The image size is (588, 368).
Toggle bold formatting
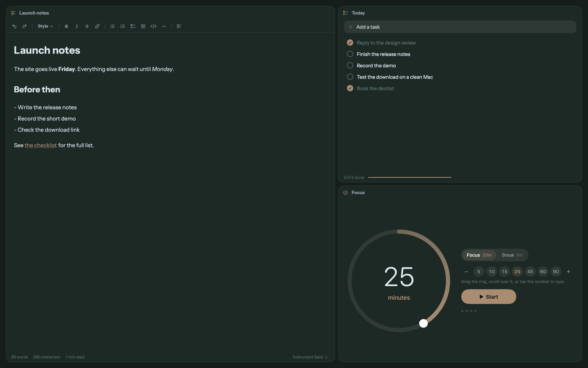click(x=66, y=26)
